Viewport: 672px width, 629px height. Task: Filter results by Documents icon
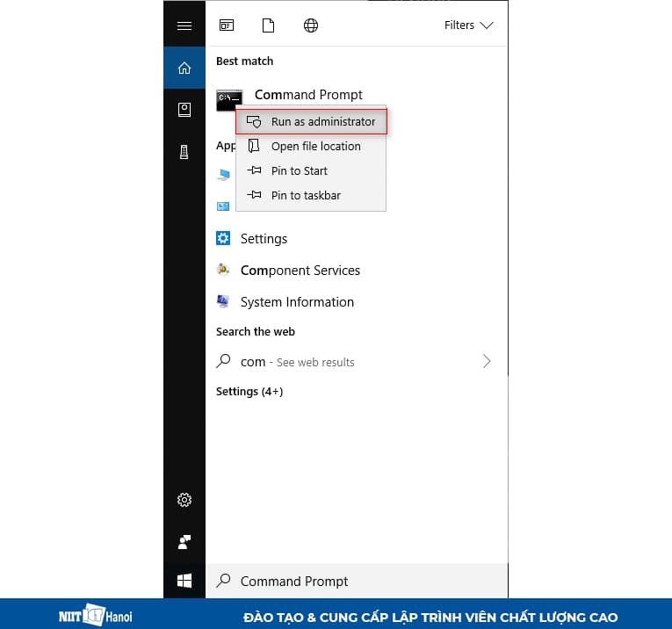click(x=268, y=25)
